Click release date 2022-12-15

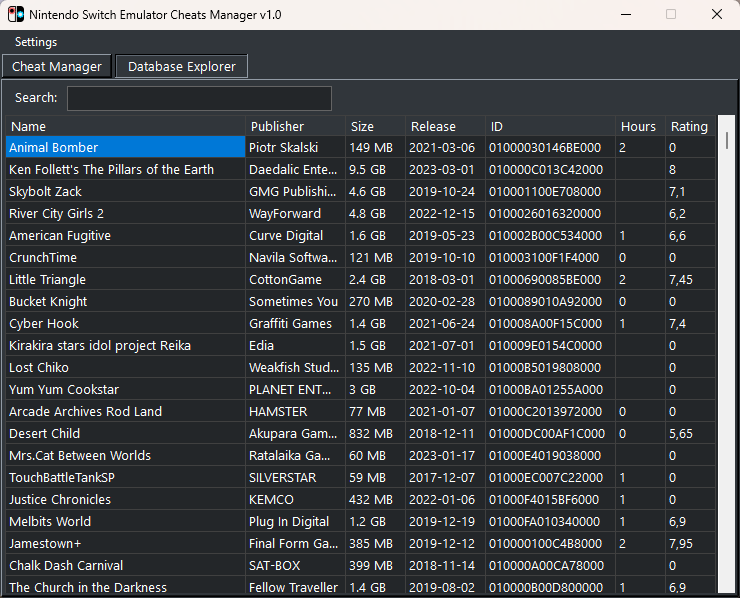pos(445,213)
